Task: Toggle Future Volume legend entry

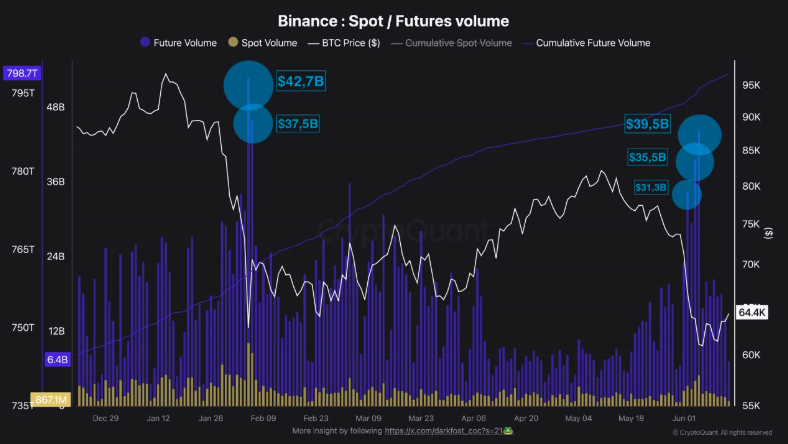Action: pyautogui.click(x=178, y=43)
